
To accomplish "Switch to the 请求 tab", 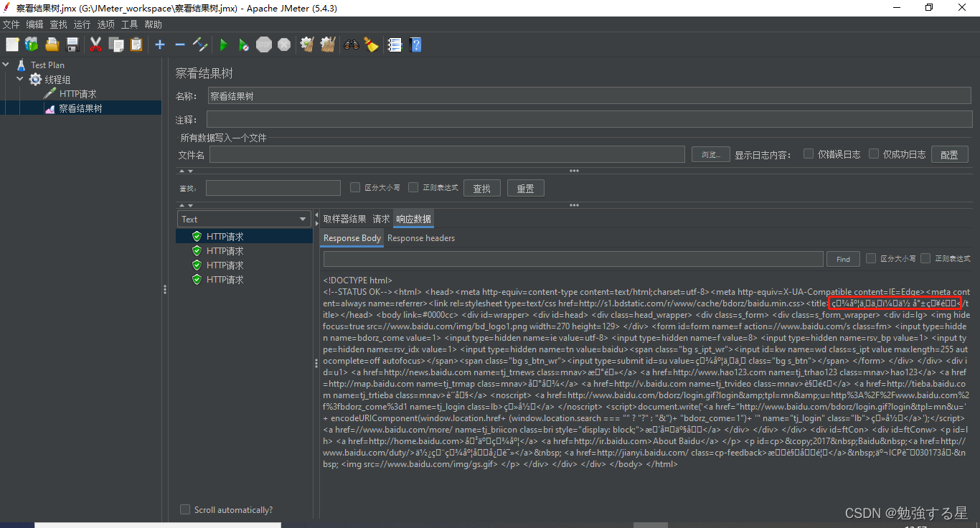I will pyautogui.click(x=381, y=219).
